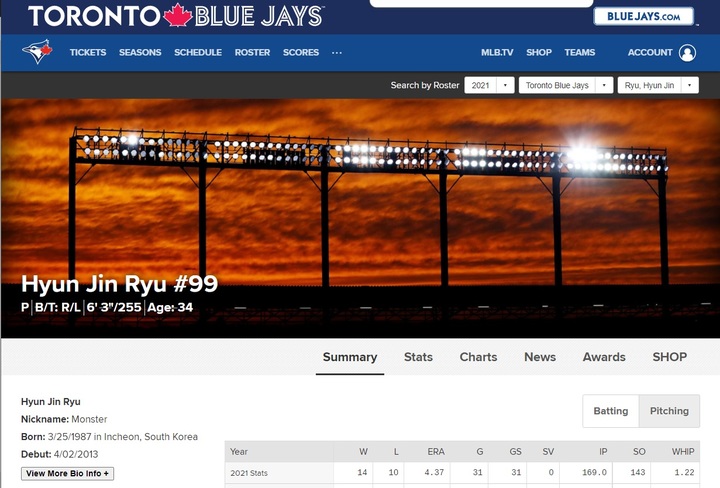This screenshot has height=488, width=720.
Task: Open the SHOP tab in the player section
Action: [x=669, y=357]
